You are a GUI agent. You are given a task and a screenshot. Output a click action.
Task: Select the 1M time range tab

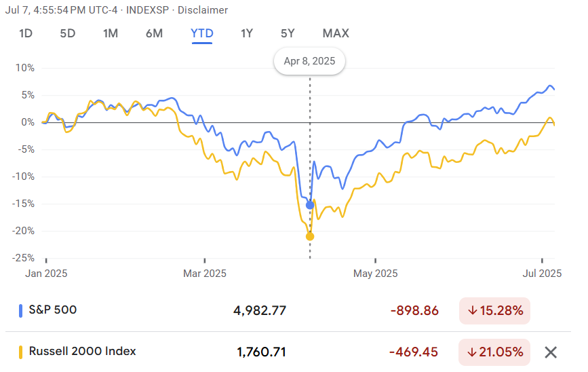point(111,33)
